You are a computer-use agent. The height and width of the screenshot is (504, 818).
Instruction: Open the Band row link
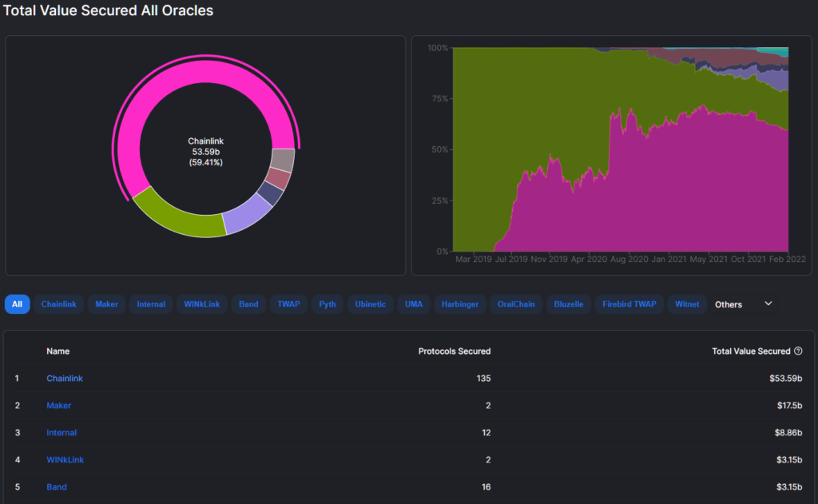pyautogui.click(x=57, y=487)
